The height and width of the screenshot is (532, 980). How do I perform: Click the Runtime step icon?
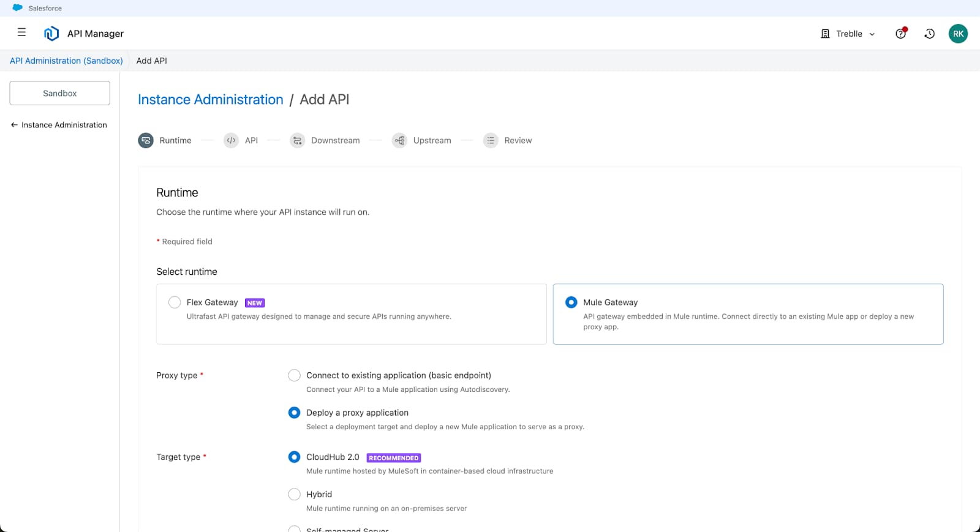pyautogui.click(x=146, y=140)
